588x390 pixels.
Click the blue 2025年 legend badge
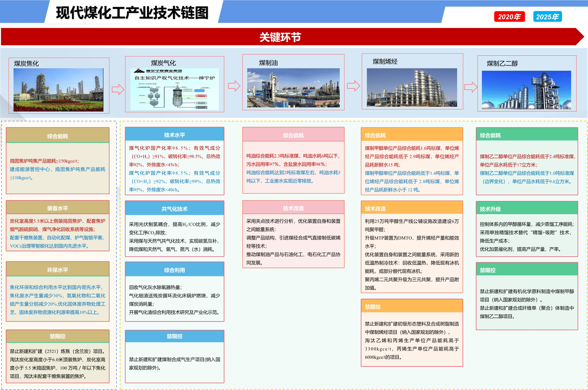pyautogui.click(x=547, y=17)
